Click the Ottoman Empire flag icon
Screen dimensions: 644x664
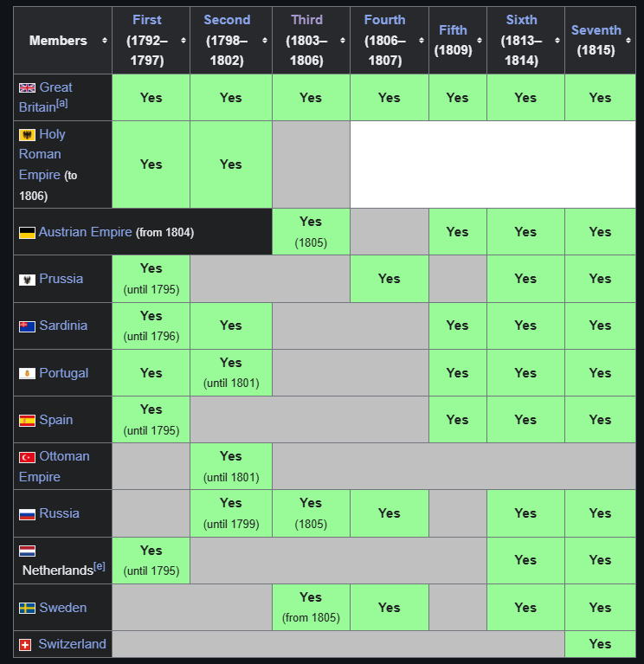click(x=27, y=457)
